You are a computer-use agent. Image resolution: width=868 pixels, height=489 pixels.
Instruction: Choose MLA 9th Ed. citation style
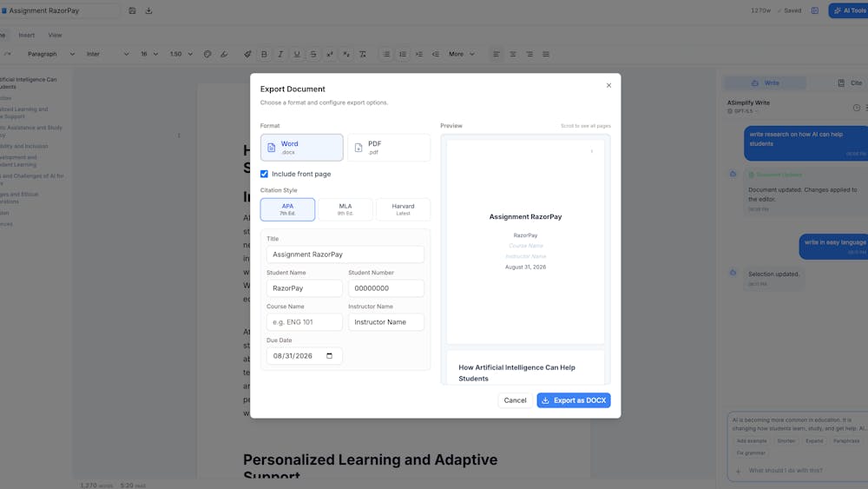[x=345, y=209]
